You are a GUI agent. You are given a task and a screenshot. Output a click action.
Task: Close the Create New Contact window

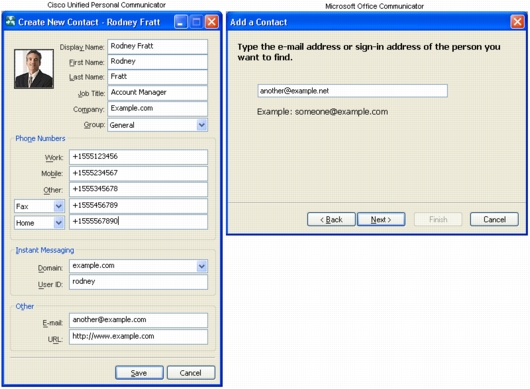(x=212, y=22)
